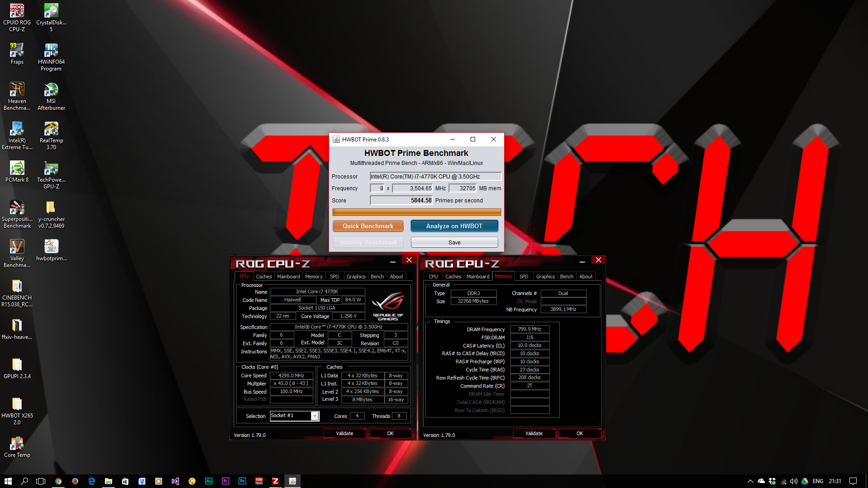Click OK in the left CPU-Z window
The height and width of the screenshot is (488, 868).
[x=390, y=433]
